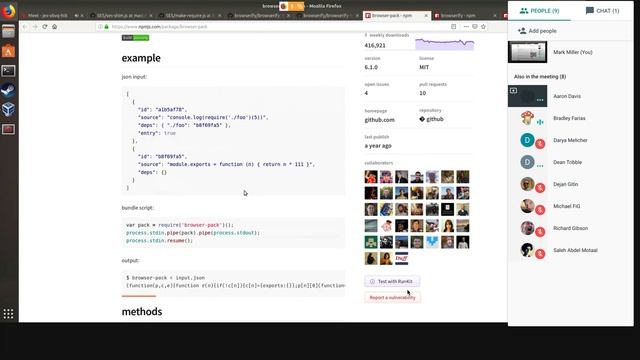Screen dimensions: 640x360
Task: Click the 'a year ago' last publish text
Action: point(378,146)
